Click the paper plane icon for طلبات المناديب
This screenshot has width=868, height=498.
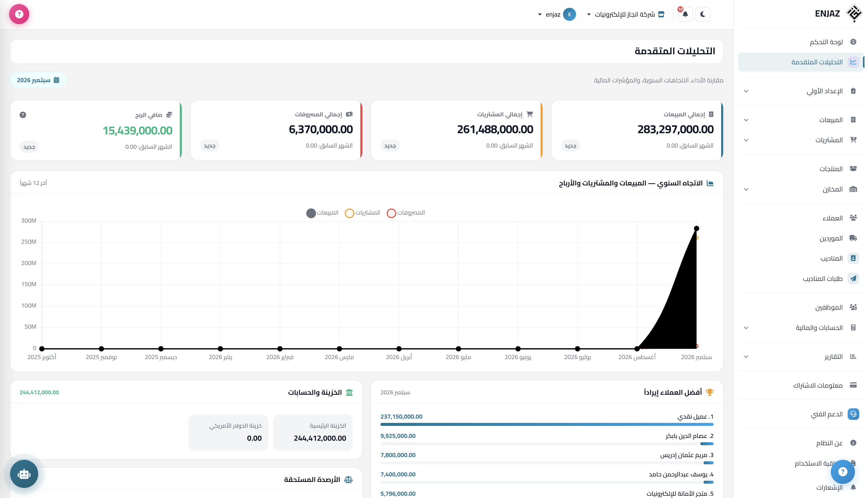853,278
